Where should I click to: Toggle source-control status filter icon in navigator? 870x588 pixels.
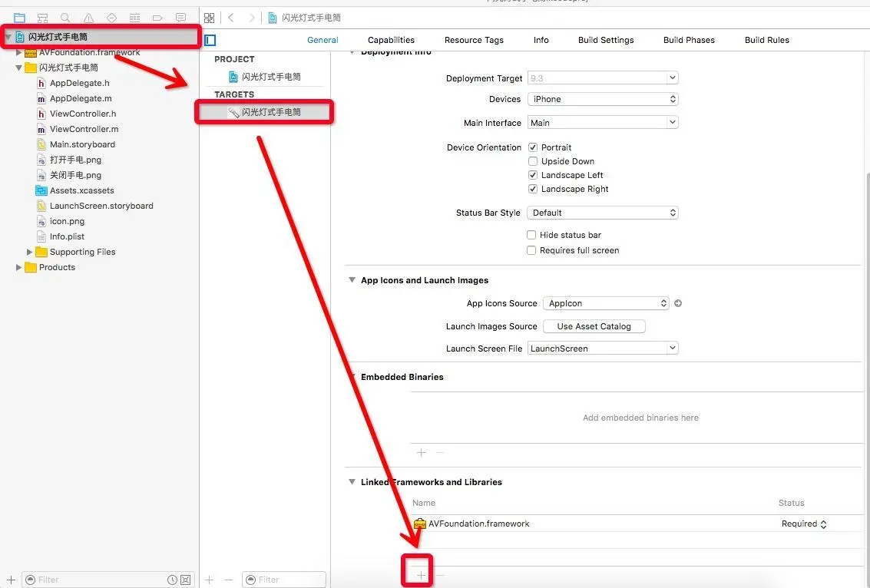pos(186,580)
